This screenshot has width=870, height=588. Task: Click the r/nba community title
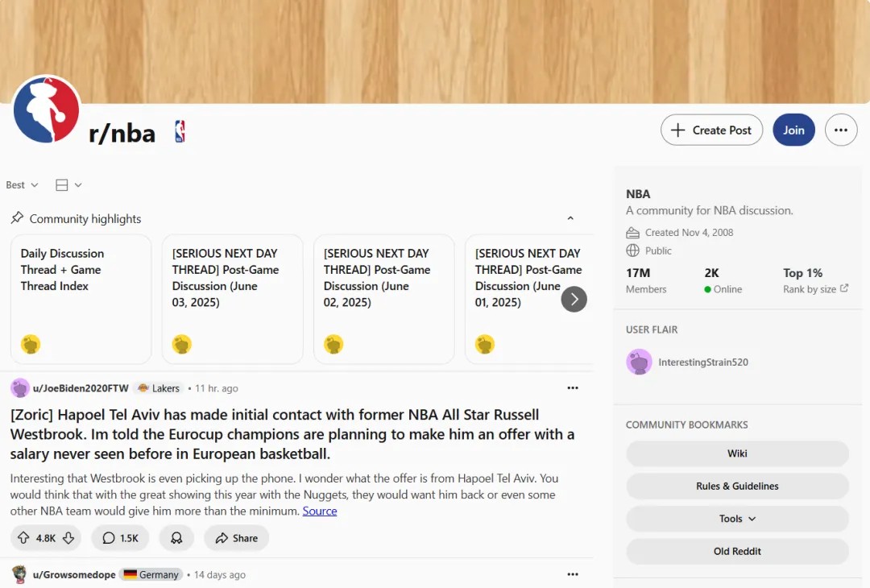click(122, 134)
